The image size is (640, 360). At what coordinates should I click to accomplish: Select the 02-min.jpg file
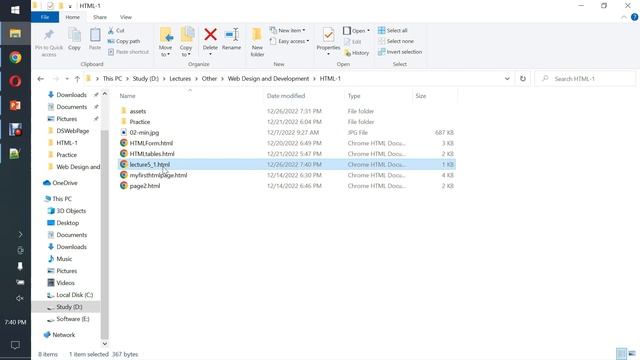coord(144,132)
